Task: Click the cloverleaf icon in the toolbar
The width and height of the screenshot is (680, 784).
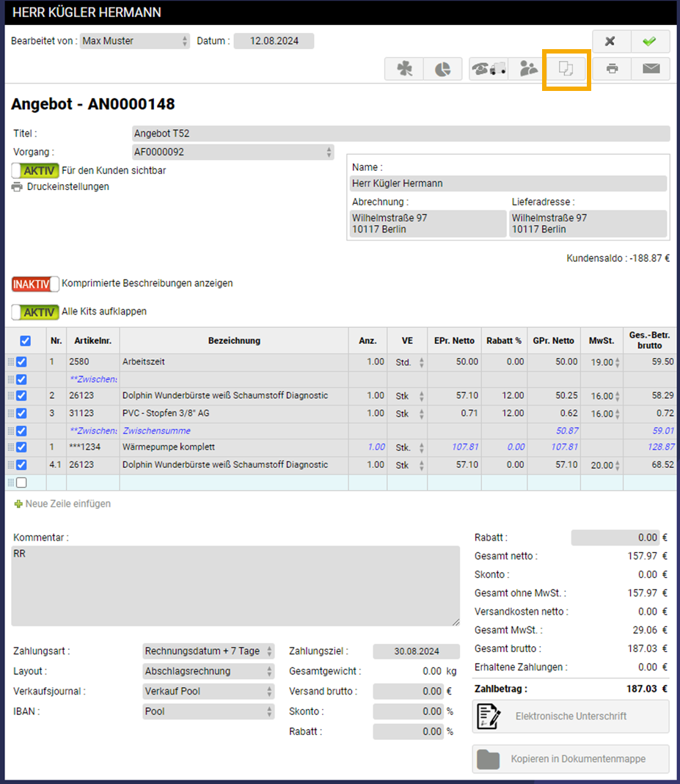Action: coord(404,69)
